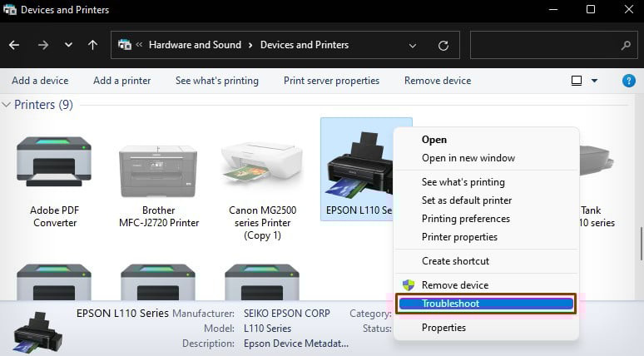
Task: Click Epson Device Metadat... description value
Action: [296, 344]
